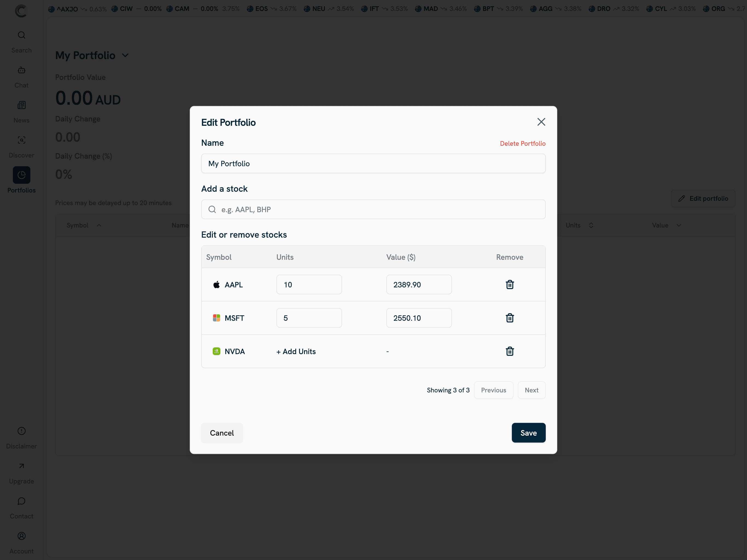Delete the MSFT row with the trash icon
Screen dimensions: 747x560
point(510,317)
